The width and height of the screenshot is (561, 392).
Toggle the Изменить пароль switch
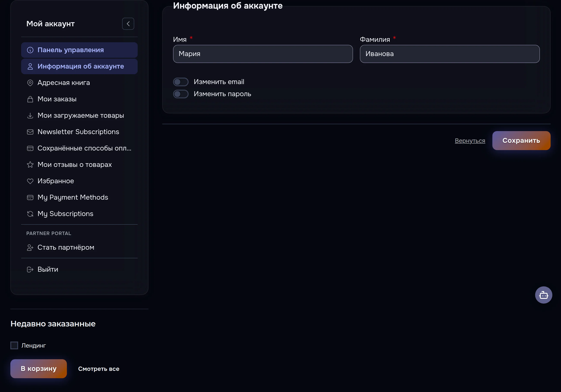[181, 94]
